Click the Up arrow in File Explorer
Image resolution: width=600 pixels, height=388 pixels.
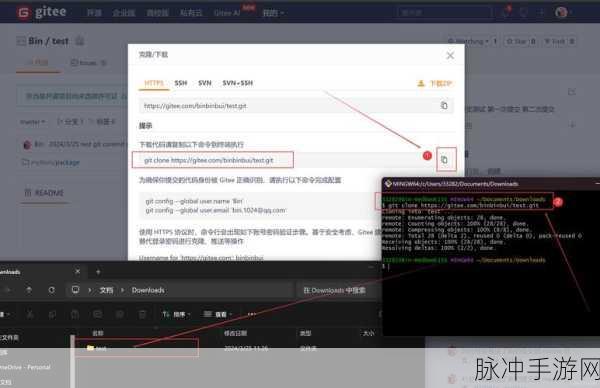(x=29, y=290)
